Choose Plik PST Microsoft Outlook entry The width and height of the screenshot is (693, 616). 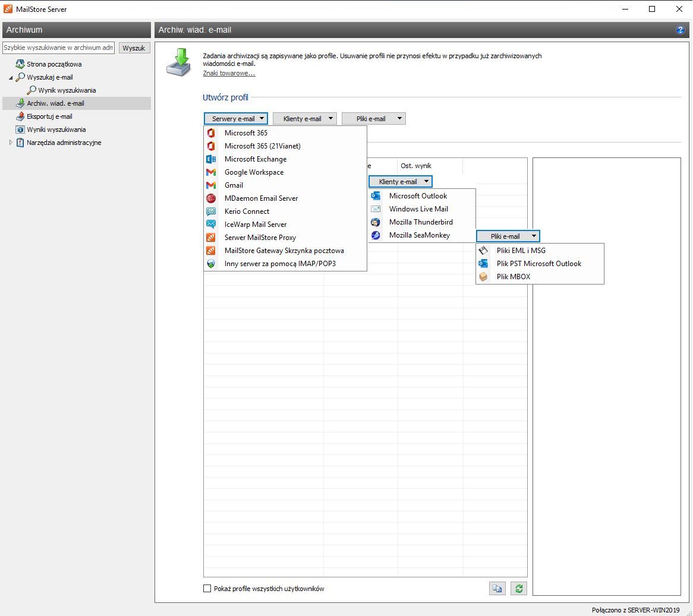pyautogui.click(x=538, y=264)
